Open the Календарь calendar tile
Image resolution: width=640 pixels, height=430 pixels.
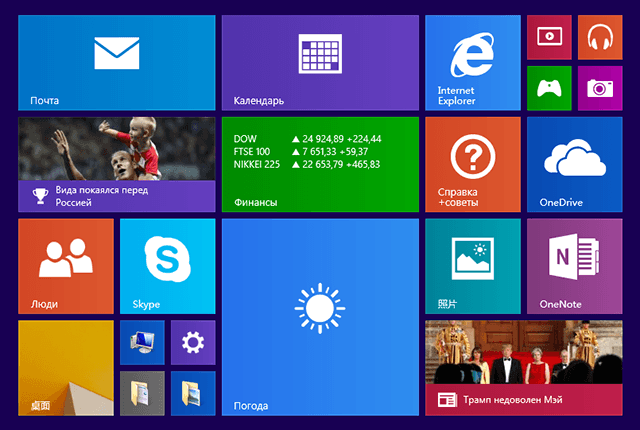[320, 62]
